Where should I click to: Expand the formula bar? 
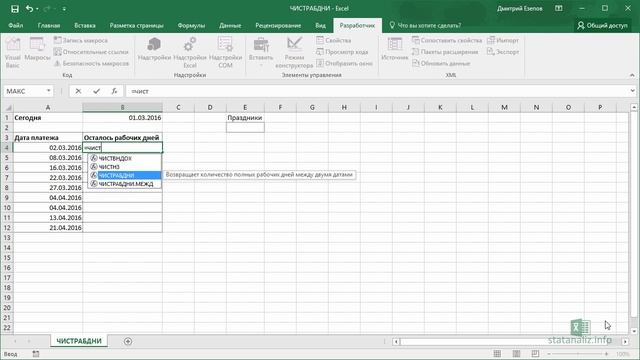pyautogui.click(x=632, y=91)
